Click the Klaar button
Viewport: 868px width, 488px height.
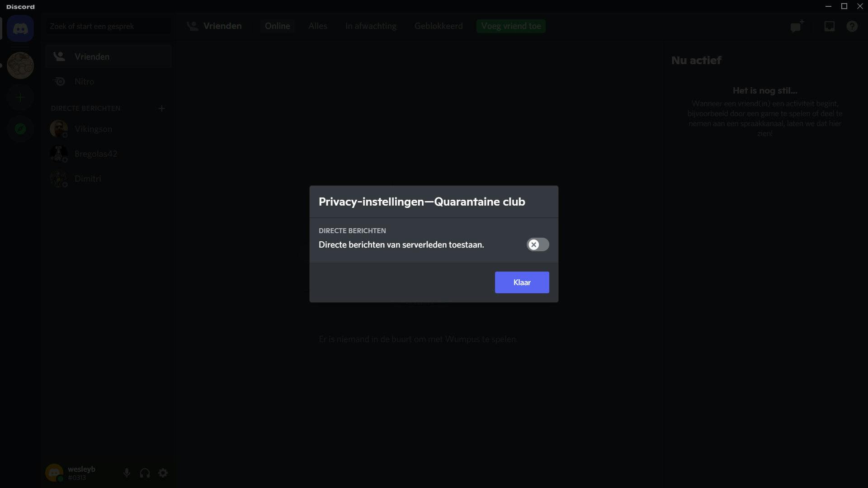coord(522,282)
